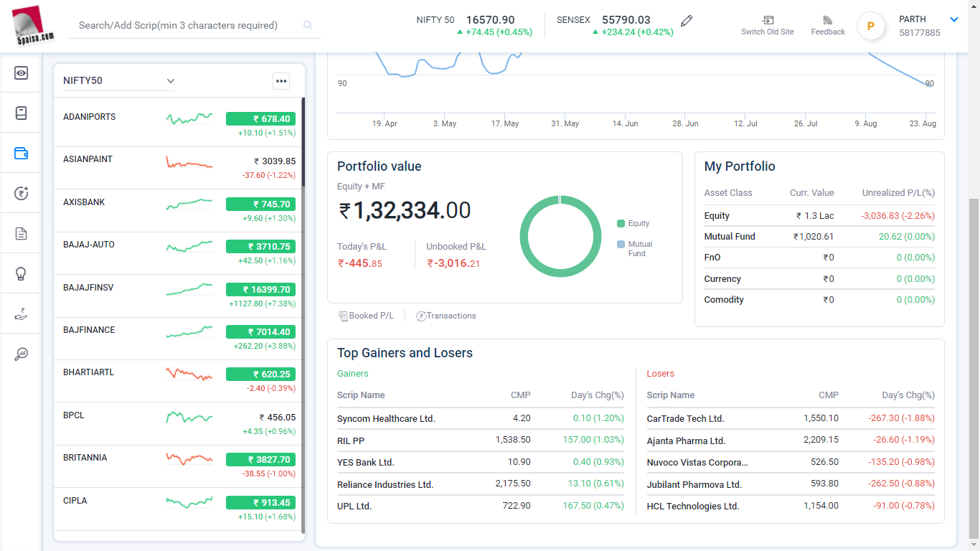Click the CIPLA 913.45 price button
980x551 pixels.
260,503
